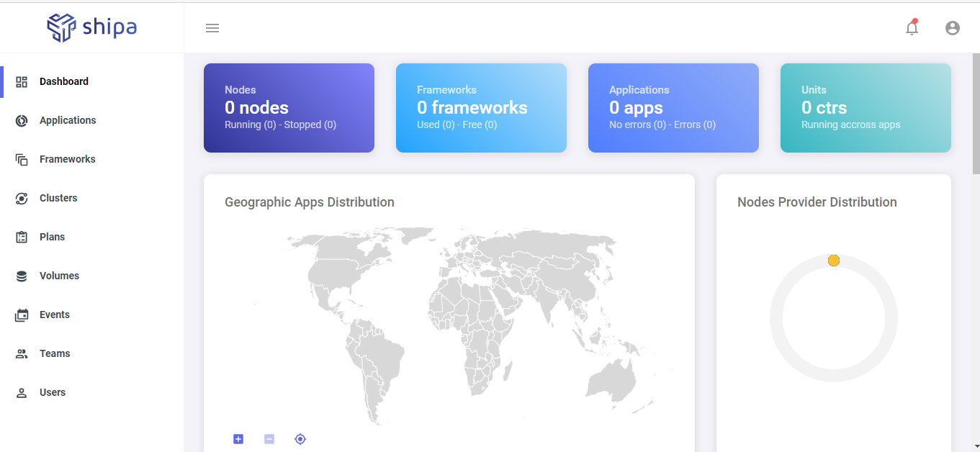The width and height of the screenshot is (980, 452).
Task: Toggle the sidebar with the hamburger menu
Action: click(x=212, y=27)
